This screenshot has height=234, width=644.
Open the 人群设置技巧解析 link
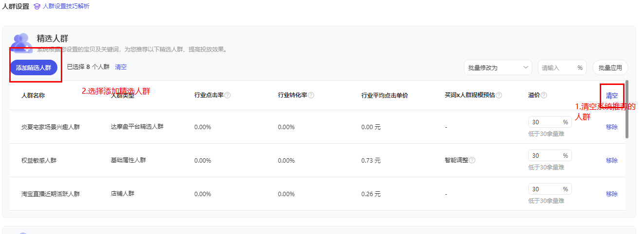(x=66, y=6)
